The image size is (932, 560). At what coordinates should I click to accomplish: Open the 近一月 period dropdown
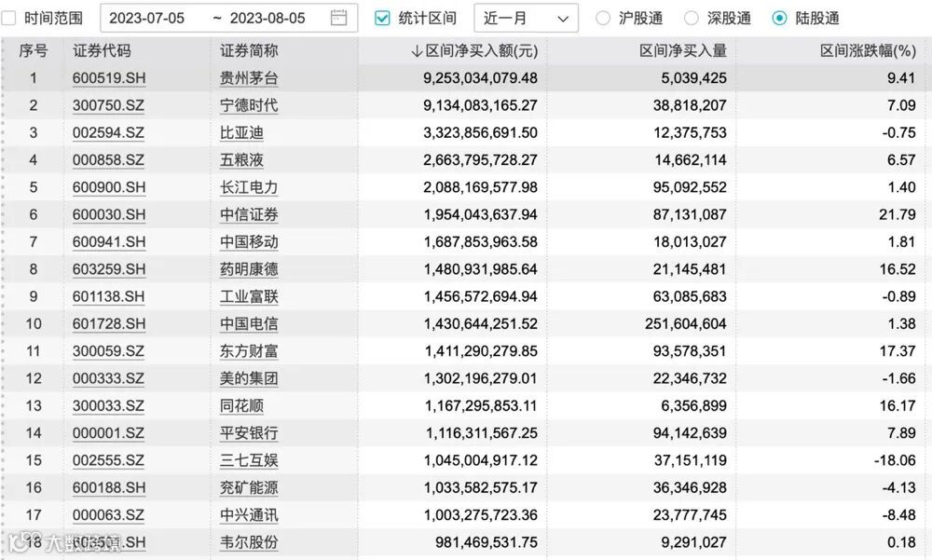526,19
